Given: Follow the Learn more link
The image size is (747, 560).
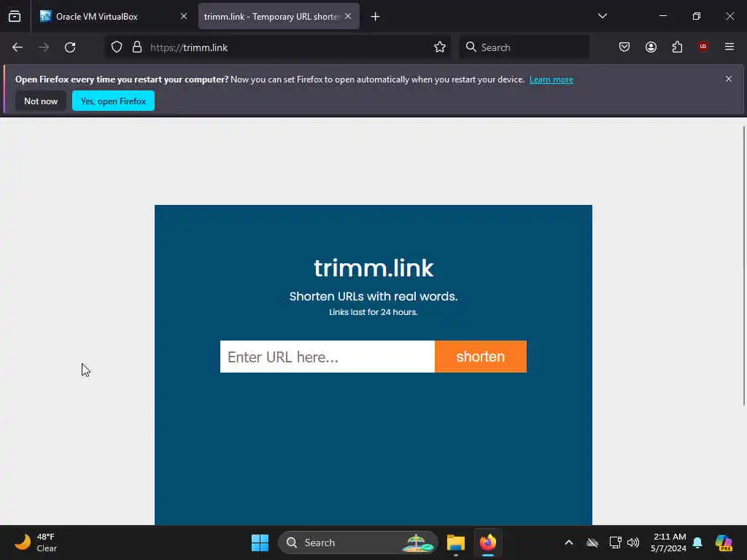Looking at the screenshot, I should click(551, 79).
